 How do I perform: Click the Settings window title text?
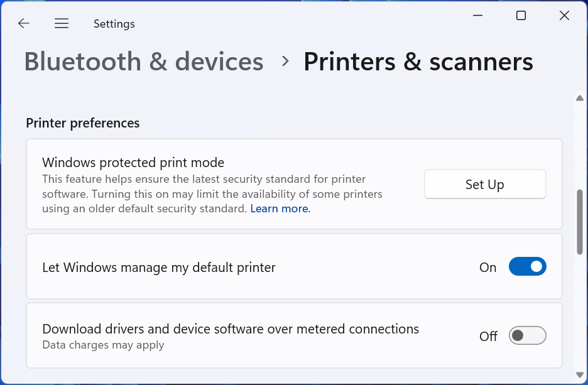(x=114, y=24)
